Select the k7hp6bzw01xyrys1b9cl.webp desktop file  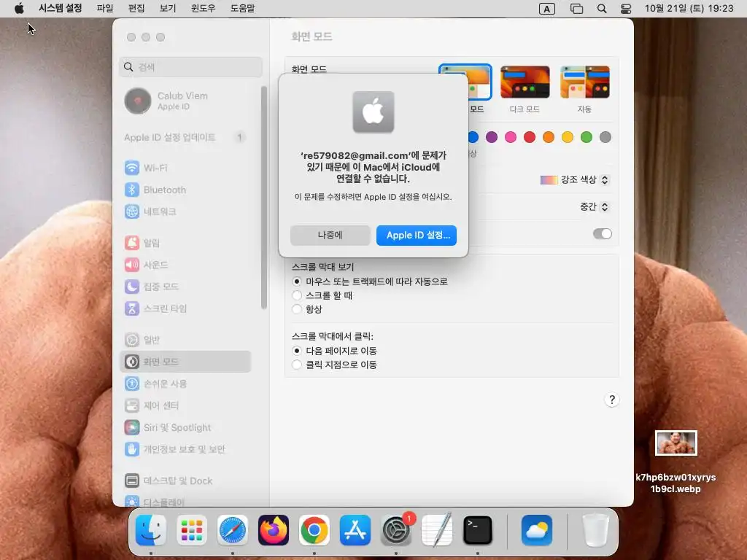676,462
